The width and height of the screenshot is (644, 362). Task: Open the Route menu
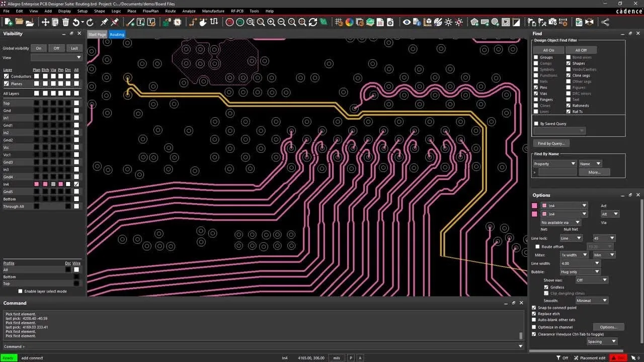point(171,11)
